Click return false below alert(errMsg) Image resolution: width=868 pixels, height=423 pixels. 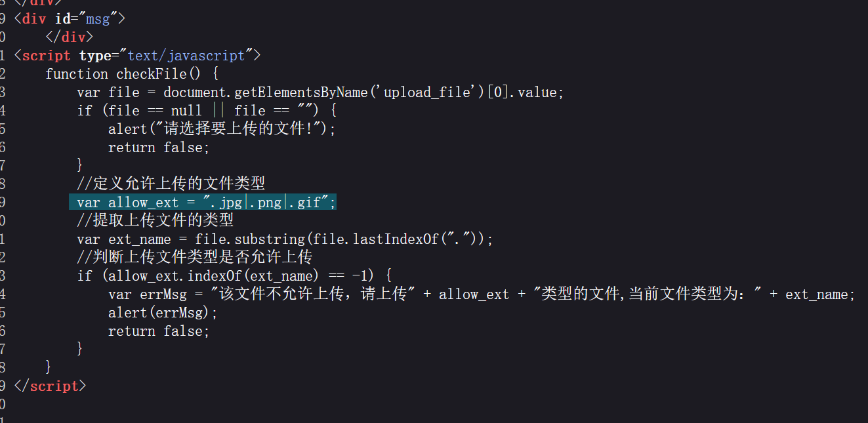158,331
